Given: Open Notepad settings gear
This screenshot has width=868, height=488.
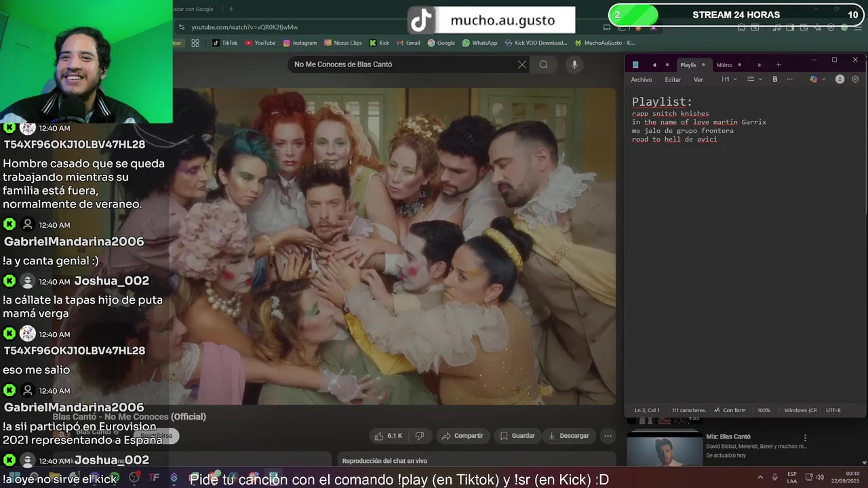Looking at the screenshot, I should point(855,79).
